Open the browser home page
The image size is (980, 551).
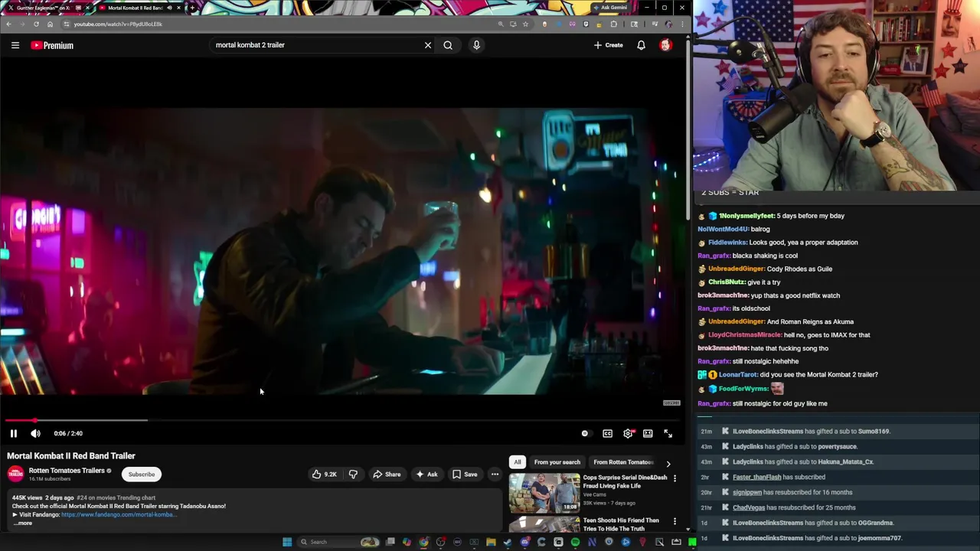coord(50,24)
